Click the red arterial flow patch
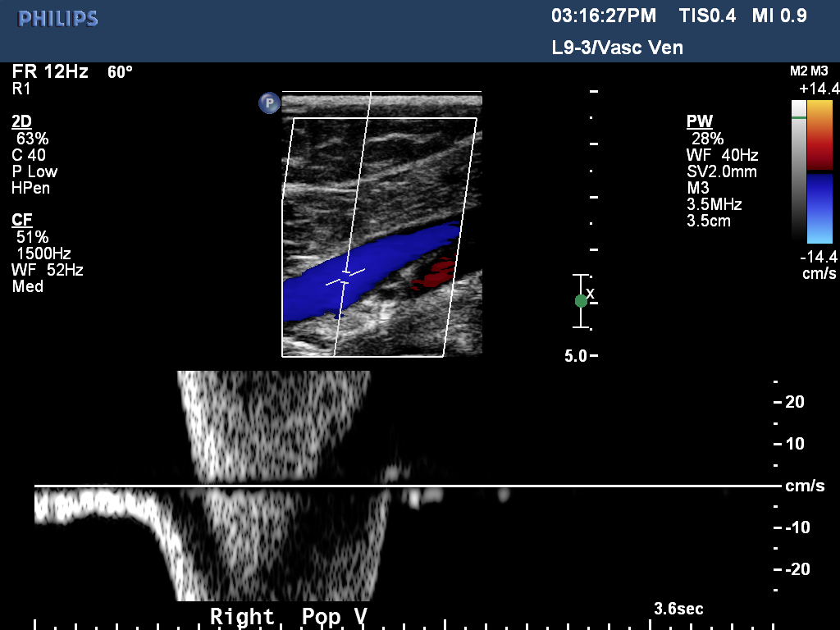The width and height of the screenshot is (840, 630). point(434,273)
